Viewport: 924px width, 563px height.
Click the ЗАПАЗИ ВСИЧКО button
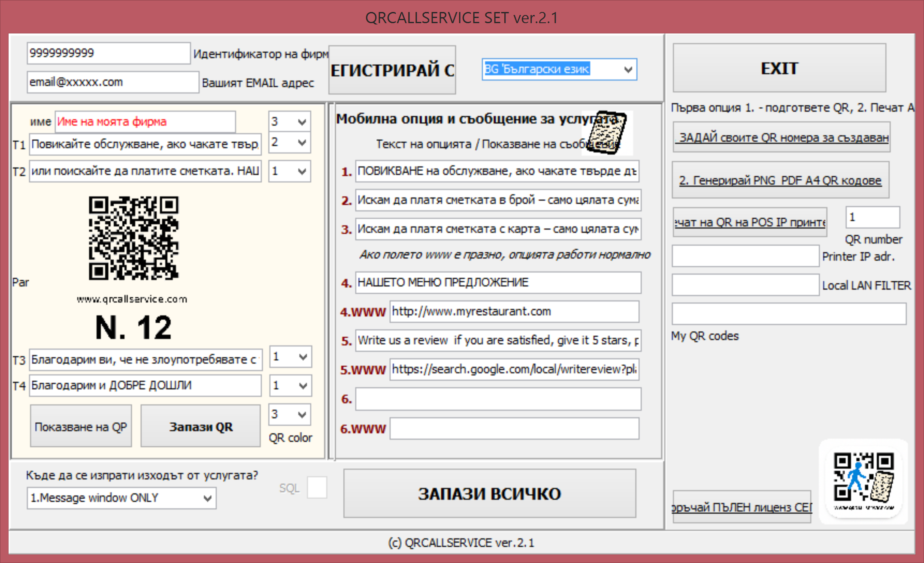click(489, 494)
